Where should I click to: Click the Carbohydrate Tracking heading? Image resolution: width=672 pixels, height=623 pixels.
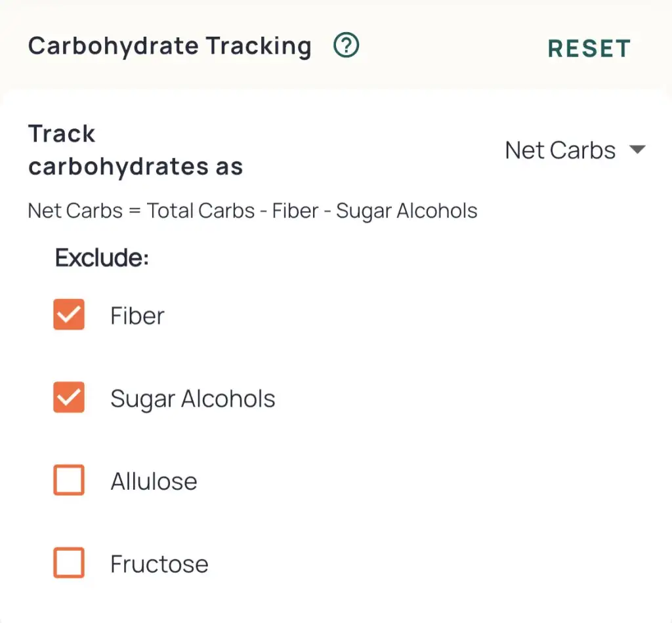coord(170,47)
